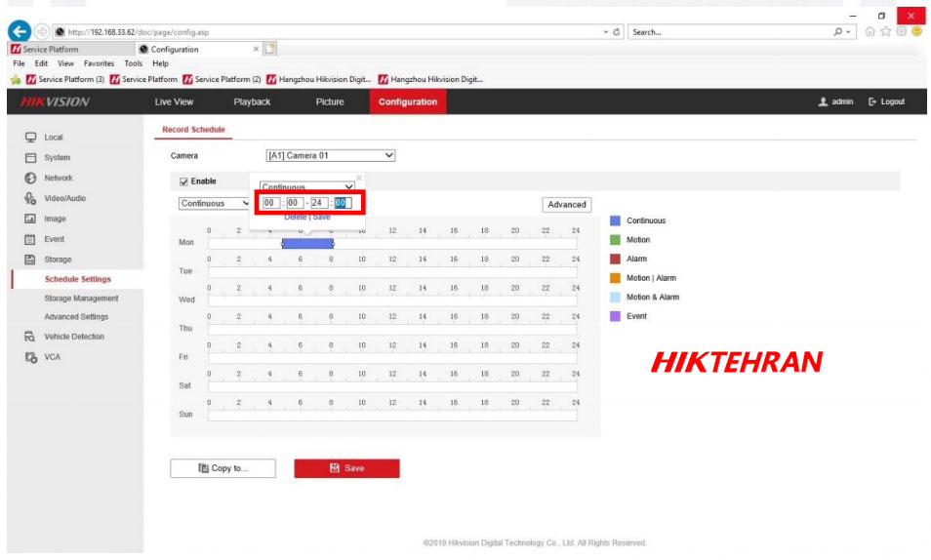Open the search provider dropdown arrow
The width and height of the screenshot is (931, 560).
(848, 32)
